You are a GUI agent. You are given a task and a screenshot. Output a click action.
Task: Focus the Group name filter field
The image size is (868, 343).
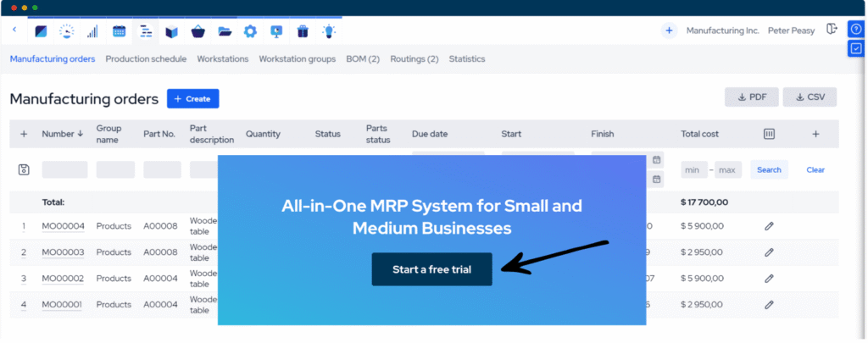tap(115, 169)
